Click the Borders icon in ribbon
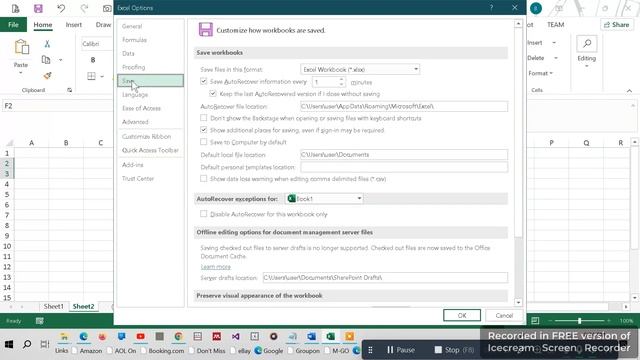 tap(91, 76)
